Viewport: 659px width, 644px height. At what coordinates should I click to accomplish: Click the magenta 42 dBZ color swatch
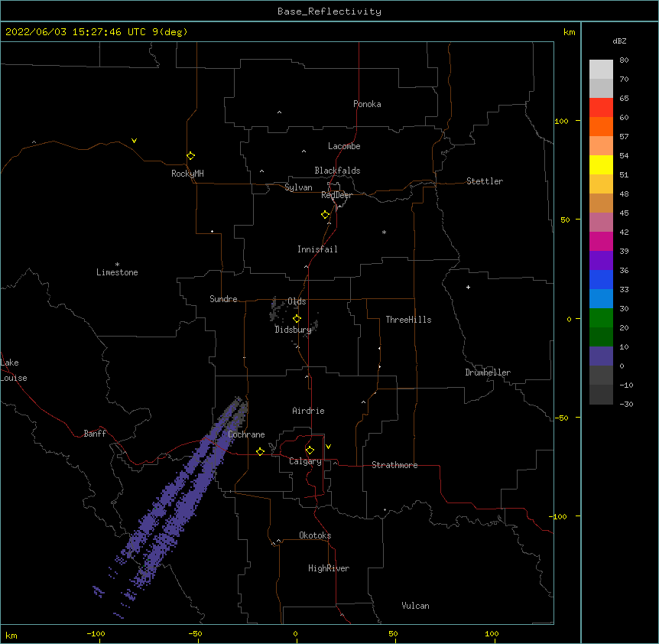point(601,241)
